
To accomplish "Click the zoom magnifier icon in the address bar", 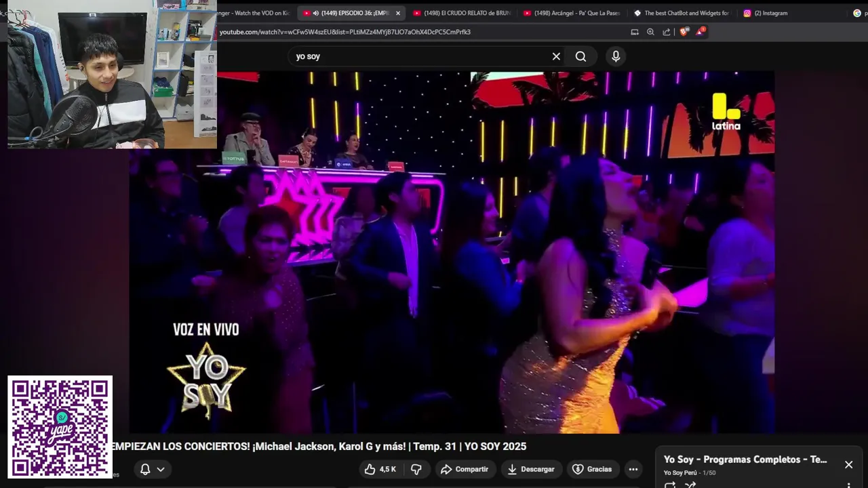I will [650, 32].
